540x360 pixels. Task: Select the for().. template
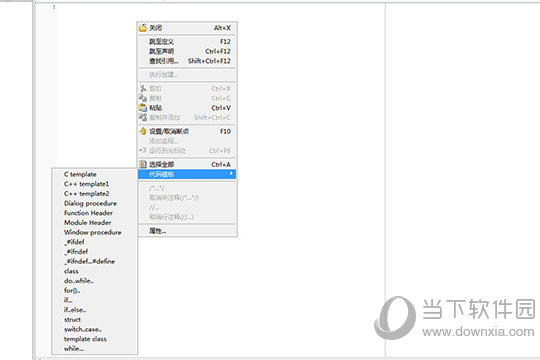(x=95, y=290)
